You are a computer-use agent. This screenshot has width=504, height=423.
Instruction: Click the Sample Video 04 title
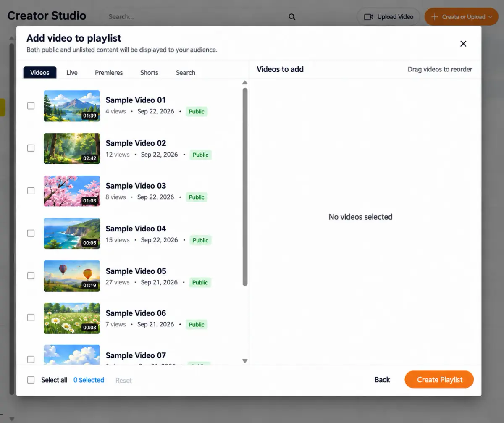(x=136, y=229)
